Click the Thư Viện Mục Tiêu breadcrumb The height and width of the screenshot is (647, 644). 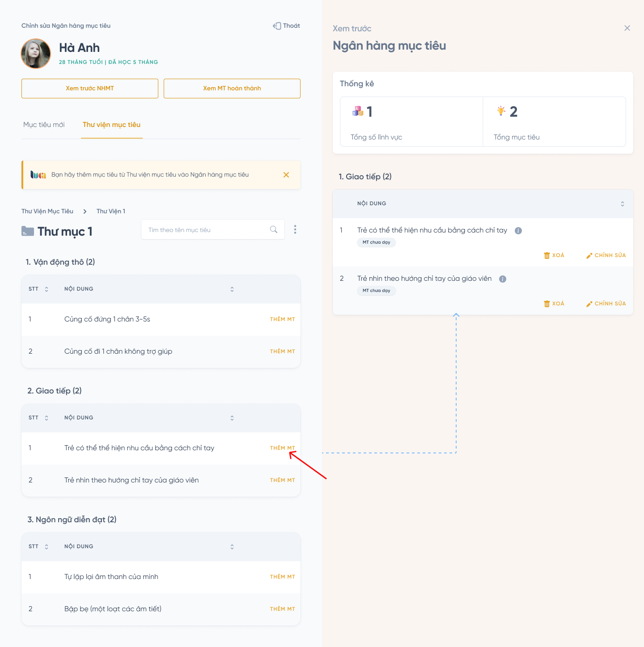coord(47,211)
